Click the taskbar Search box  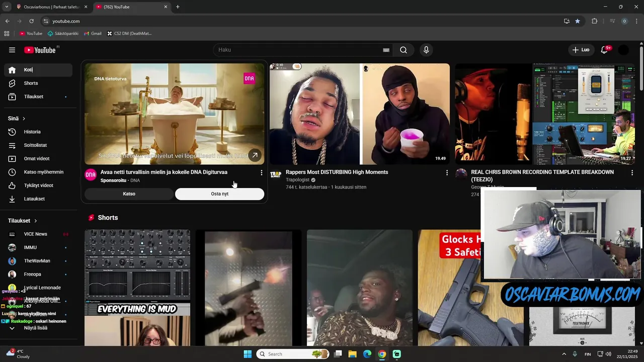click(293, 354)
